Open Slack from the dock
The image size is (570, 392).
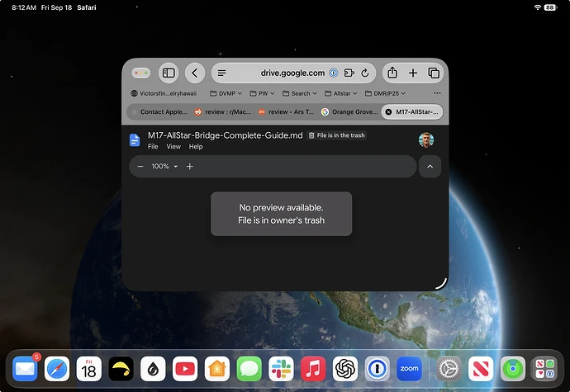point(281,369)
